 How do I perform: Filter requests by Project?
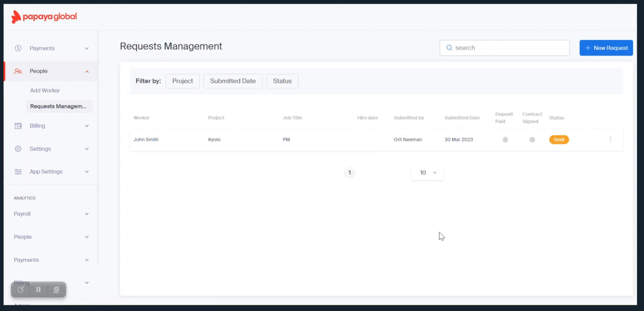coord(182,81)
